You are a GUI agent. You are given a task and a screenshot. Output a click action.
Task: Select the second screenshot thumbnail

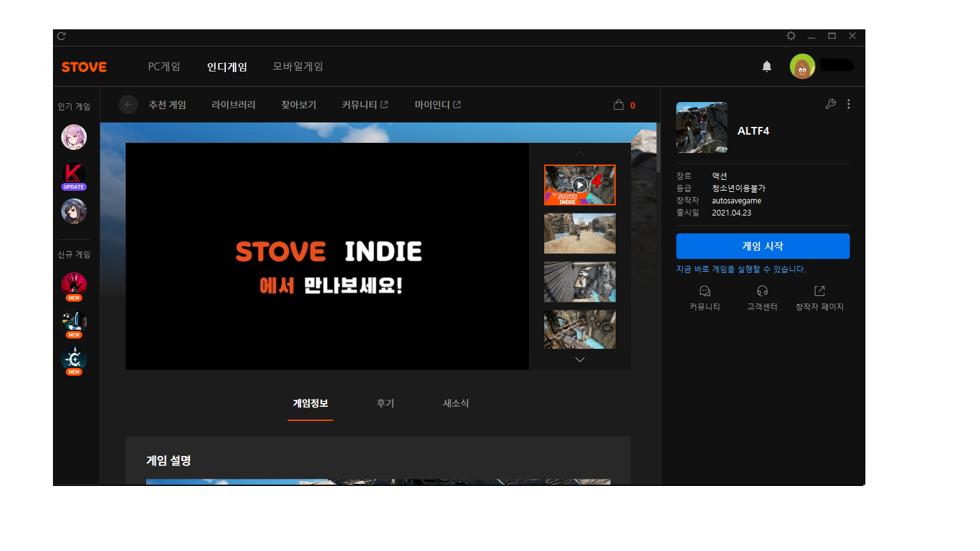tap(579, 233)
